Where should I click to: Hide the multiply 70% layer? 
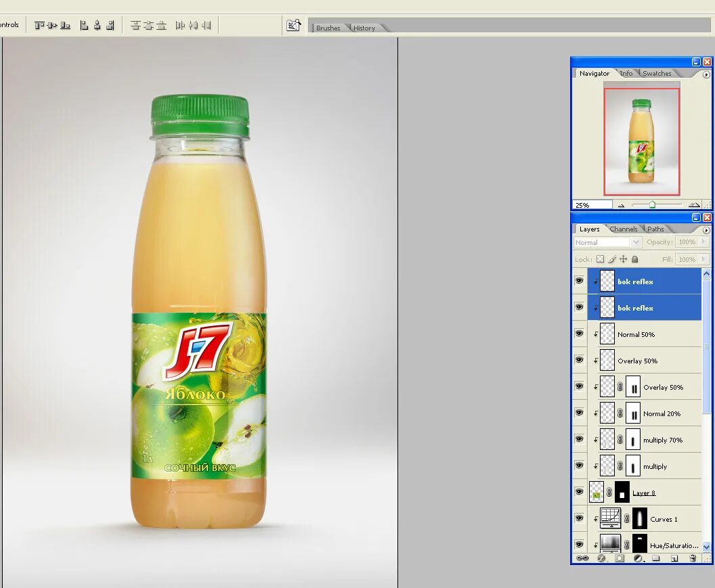click(x=579, y=439)
